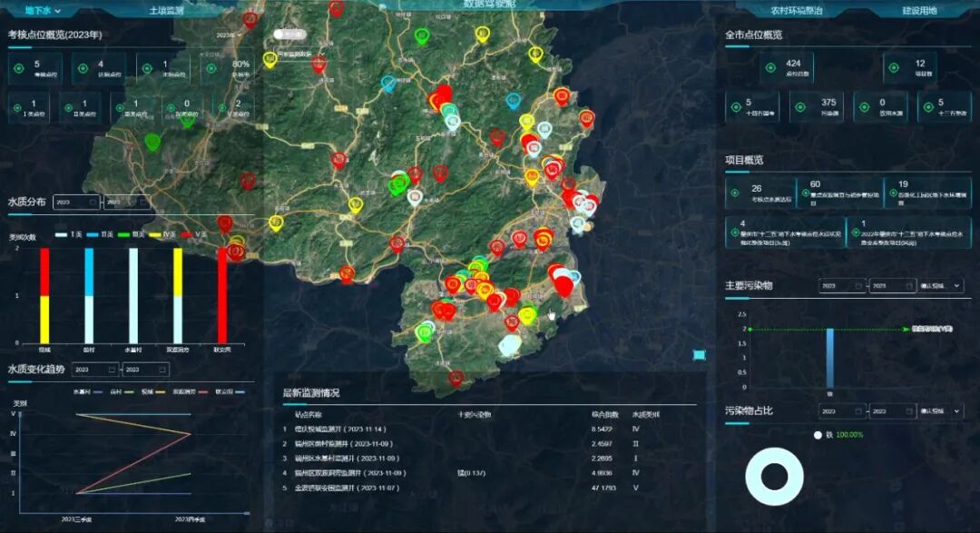Switch to 农村环境整治 tab
Viewport: 980px width, 533px height.
[797, 11]
